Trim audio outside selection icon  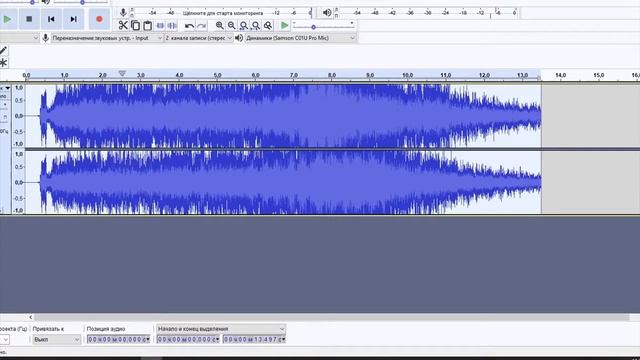coord(160,25)
